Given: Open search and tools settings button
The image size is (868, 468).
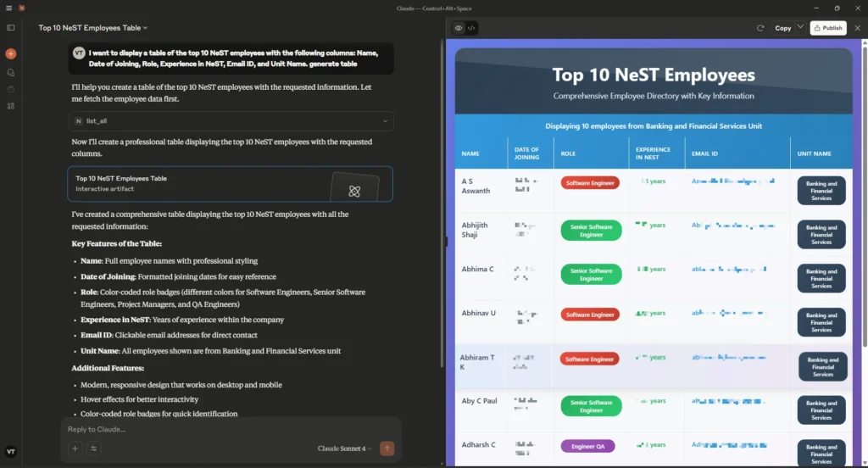Looking at the screenshot, I should (93, 448).
